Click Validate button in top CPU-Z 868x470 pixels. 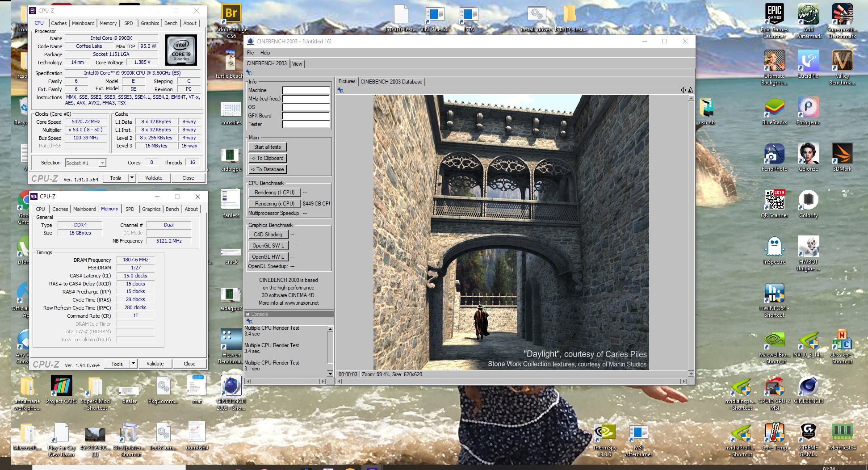tap(154, 178)
